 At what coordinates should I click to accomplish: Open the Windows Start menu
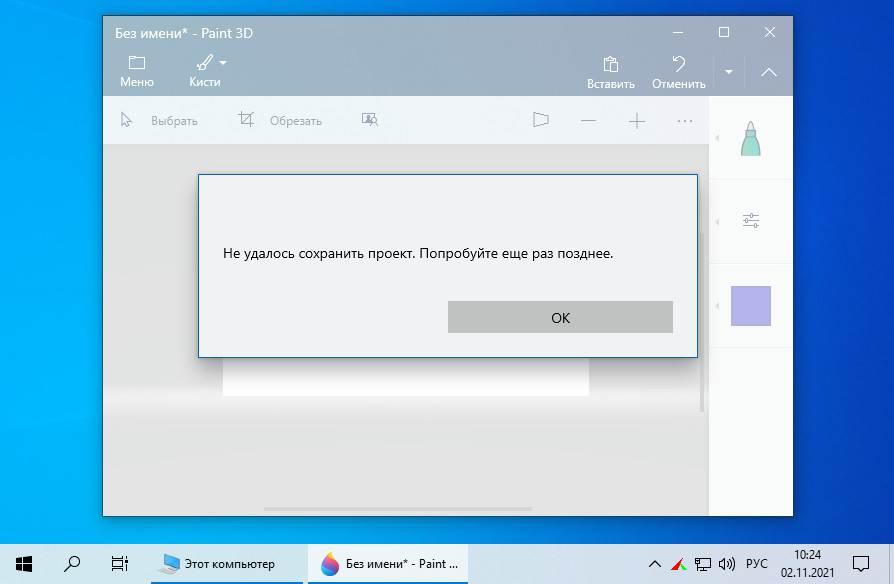pos(24,564)
